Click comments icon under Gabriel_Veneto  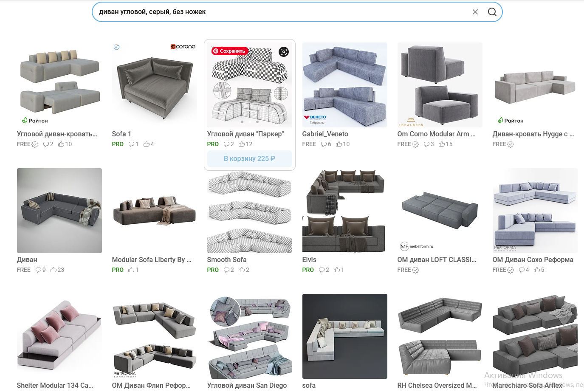[x=324, y=144]
